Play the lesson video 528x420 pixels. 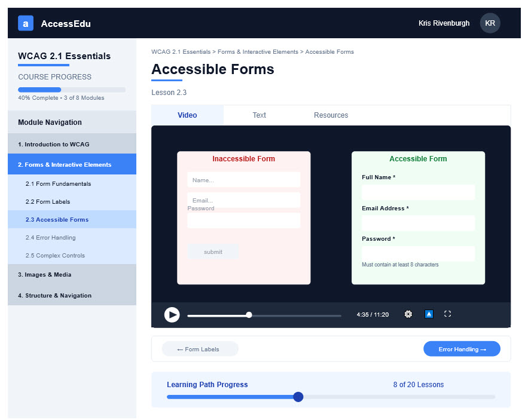click(x=172, y=315)
